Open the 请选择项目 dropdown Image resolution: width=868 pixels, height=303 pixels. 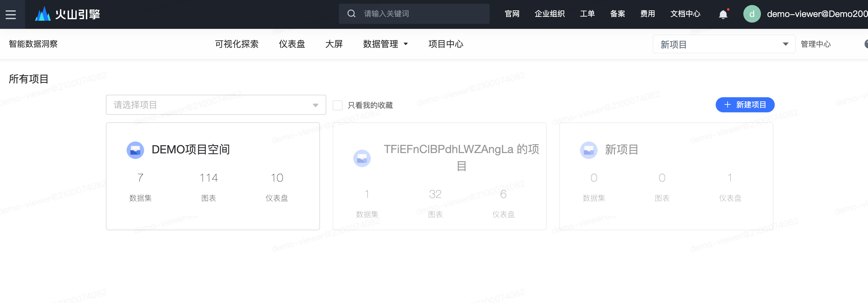point(216,105)
